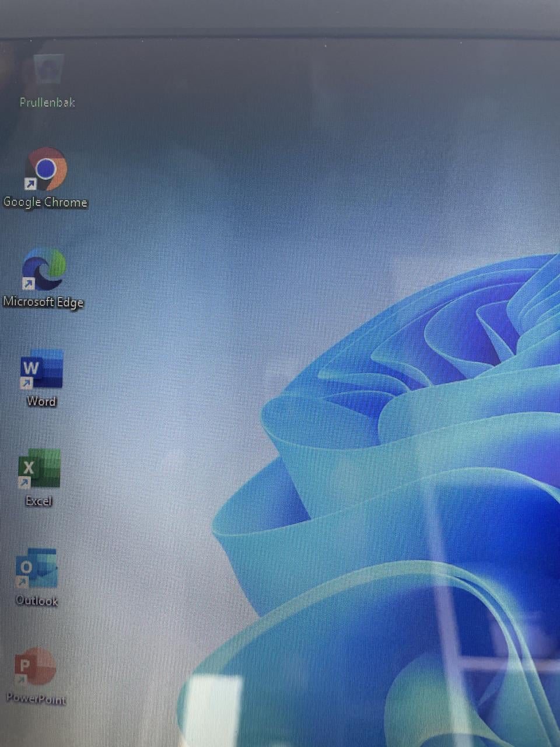Click the "Excel" label text
This screenshot has height=747, width=560.
(x=38, y=501)
